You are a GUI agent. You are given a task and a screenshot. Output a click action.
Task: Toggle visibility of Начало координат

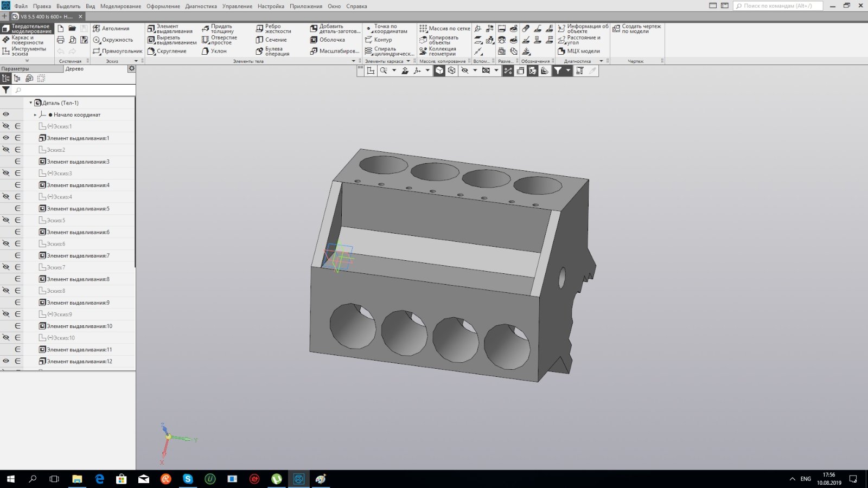(x=6, y=114)
